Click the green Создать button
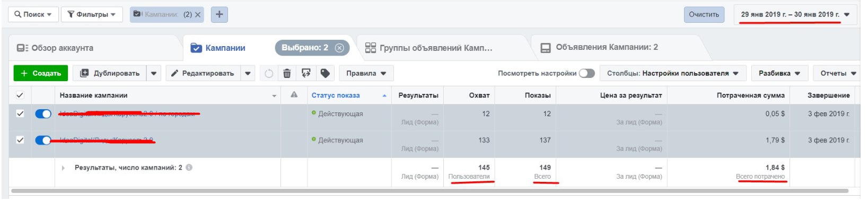The width and height of the screenshot is (868, 201). point(41,73)
